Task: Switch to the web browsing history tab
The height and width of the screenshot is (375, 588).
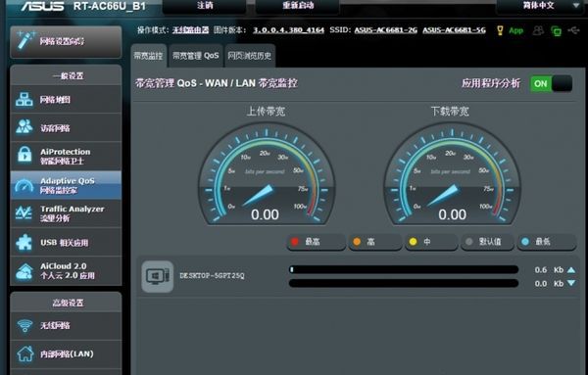Action: (249, 56)
